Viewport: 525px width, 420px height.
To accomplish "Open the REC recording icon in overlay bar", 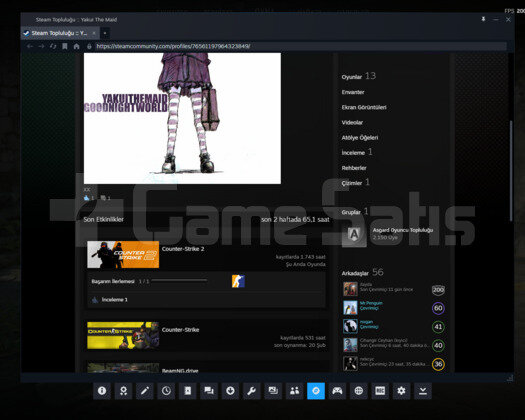I will click(380, 391).
